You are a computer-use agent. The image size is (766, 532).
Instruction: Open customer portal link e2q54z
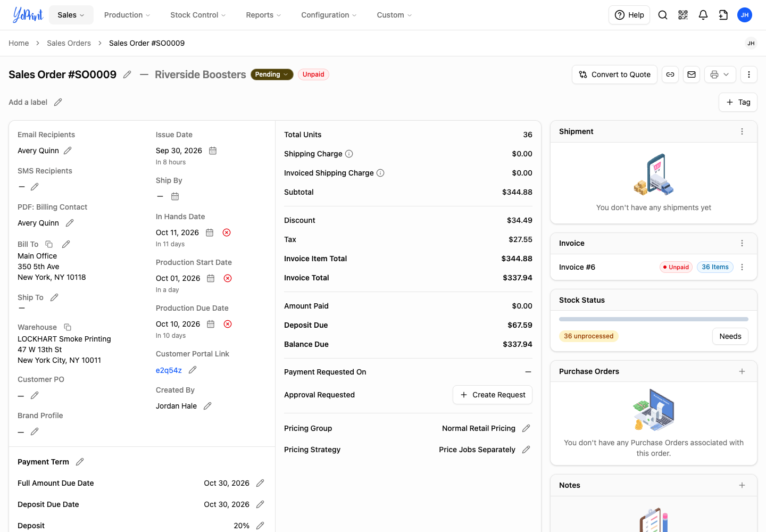169,370
